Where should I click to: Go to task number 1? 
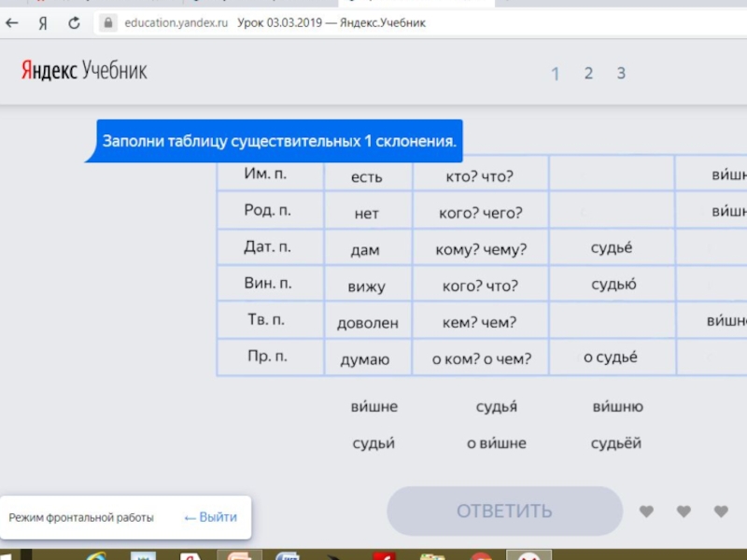556,74
